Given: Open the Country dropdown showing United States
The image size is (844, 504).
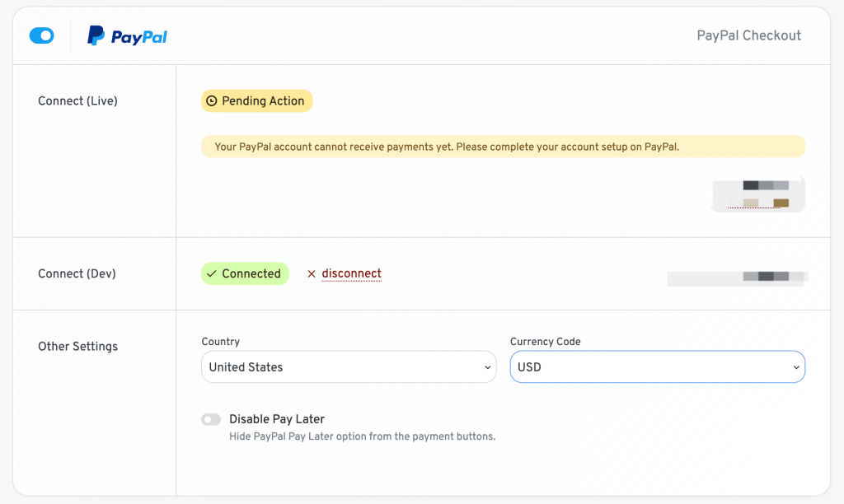Looking at the screenshot, I should (x=349, y=366).
